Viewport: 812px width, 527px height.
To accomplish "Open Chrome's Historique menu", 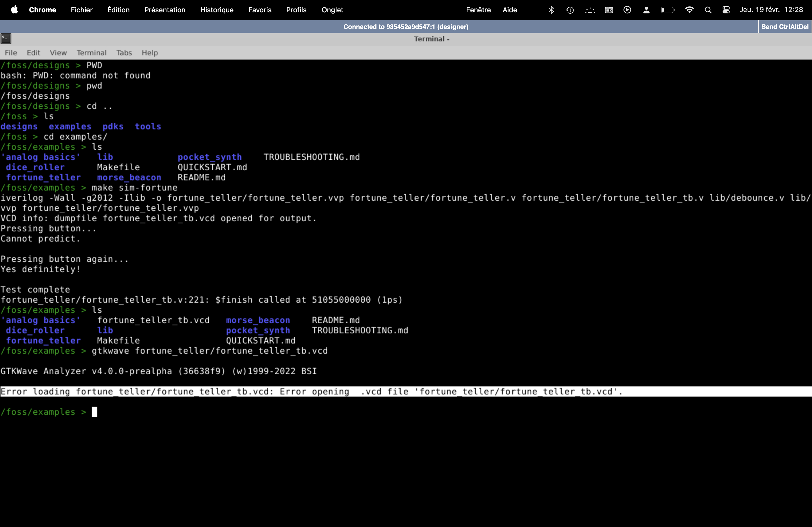I will [x=217, y=10].
